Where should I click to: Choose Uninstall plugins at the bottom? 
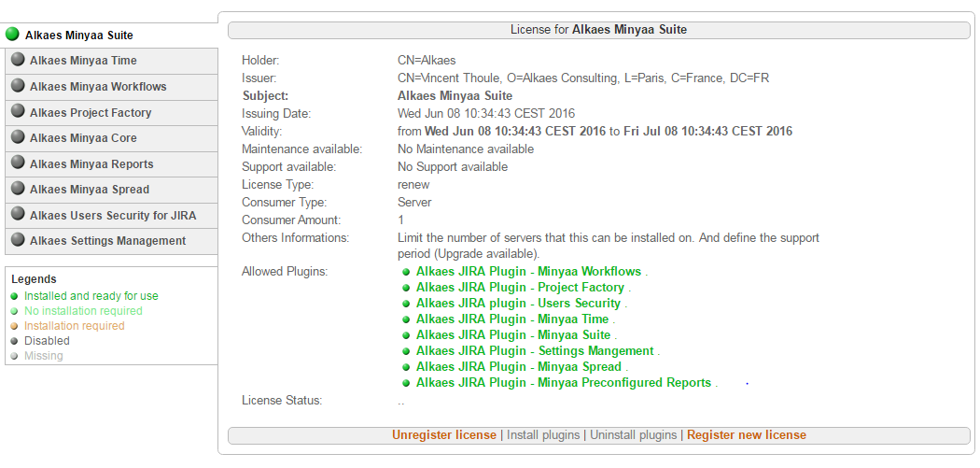point(633,435)
